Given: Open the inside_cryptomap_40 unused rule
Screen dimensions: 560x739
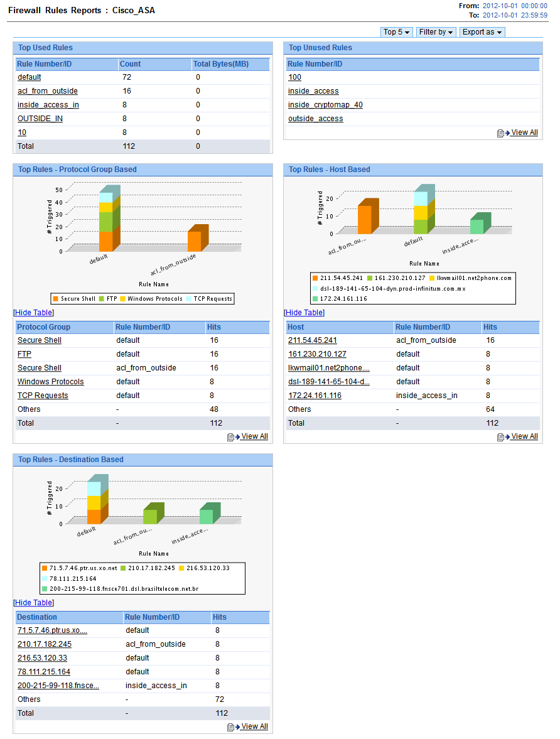Looking at the screenshot, I should coord(325,105).
